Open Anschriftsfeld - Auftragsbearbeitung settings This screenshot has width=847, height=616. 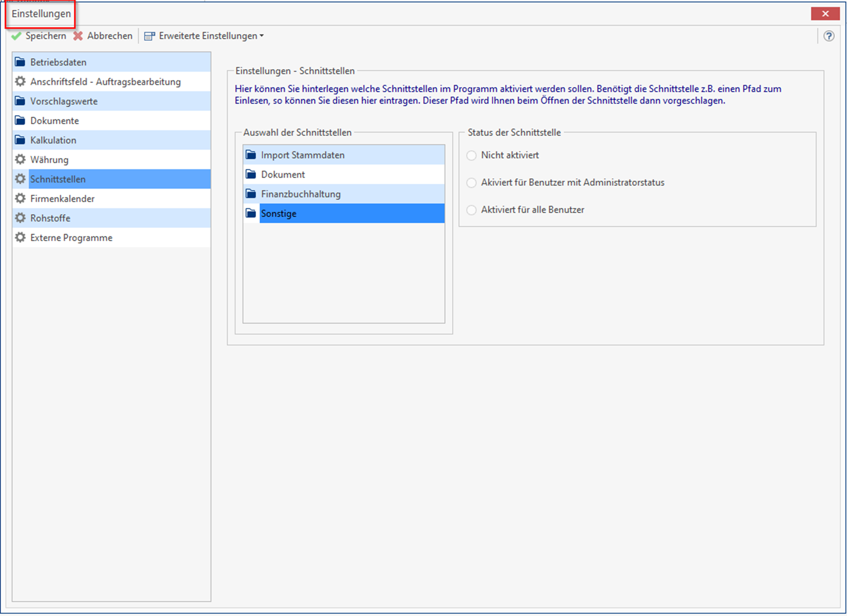[x=105, y=82]
